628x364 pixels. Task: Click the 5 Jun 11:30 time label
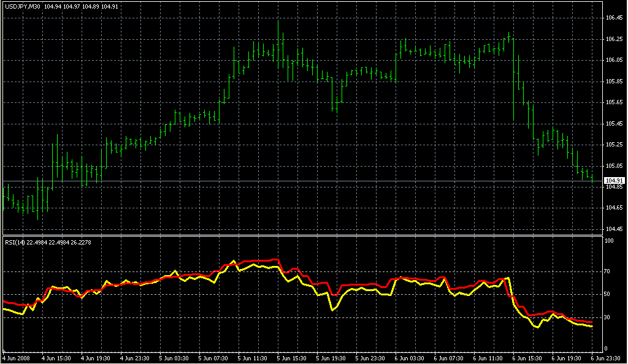(253, 358)
